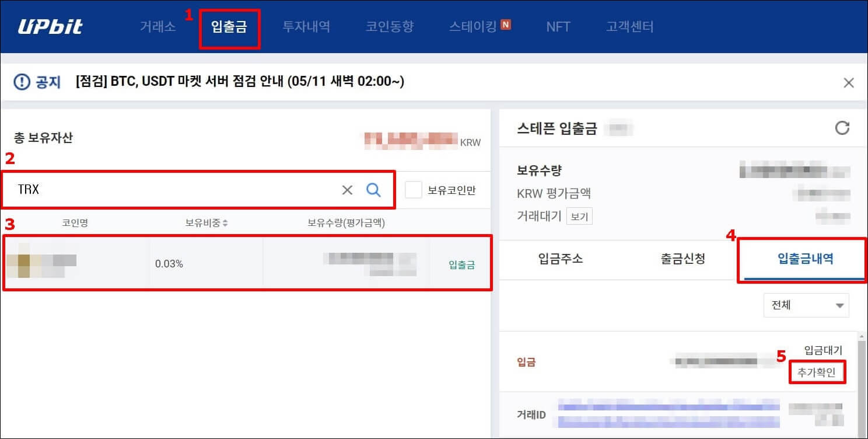Clear the TRX search using the X icon
Viewport: 868px width, 439px height.
point(348,189)
